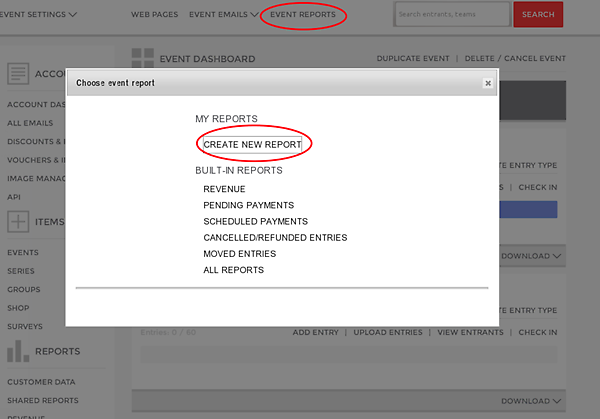Click Delete / Cancel Event link
This screenshot has height=419, width=600.
click(x=515, y=59)
